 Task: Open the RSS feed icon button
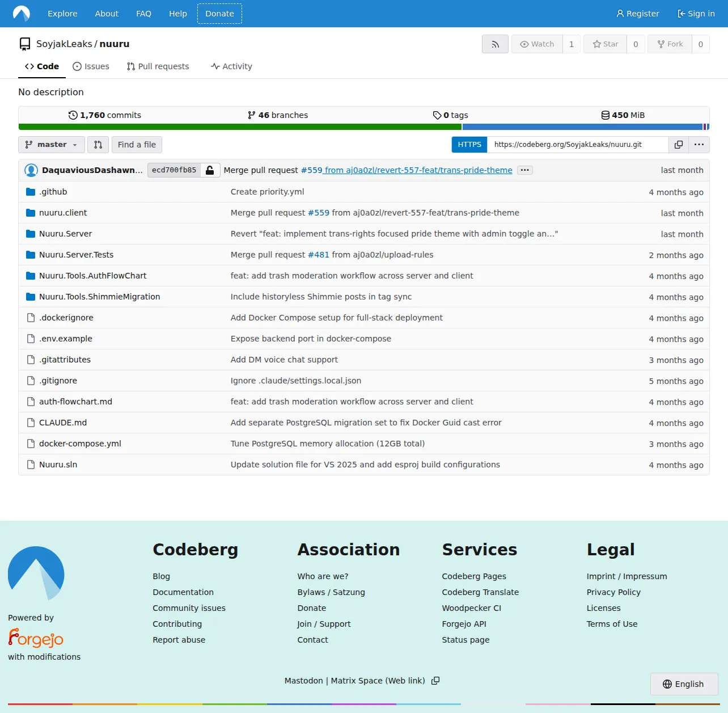point(495,44)
